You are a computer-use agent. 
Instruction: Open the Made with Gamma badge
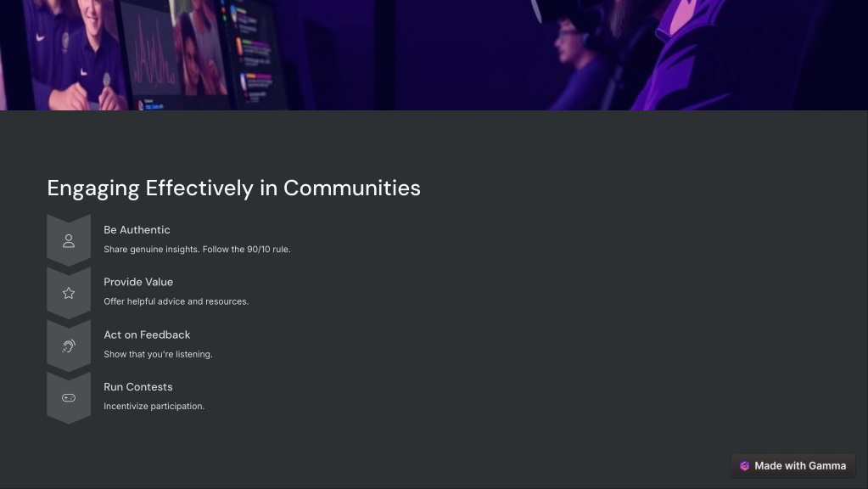[x=792, y=466]
